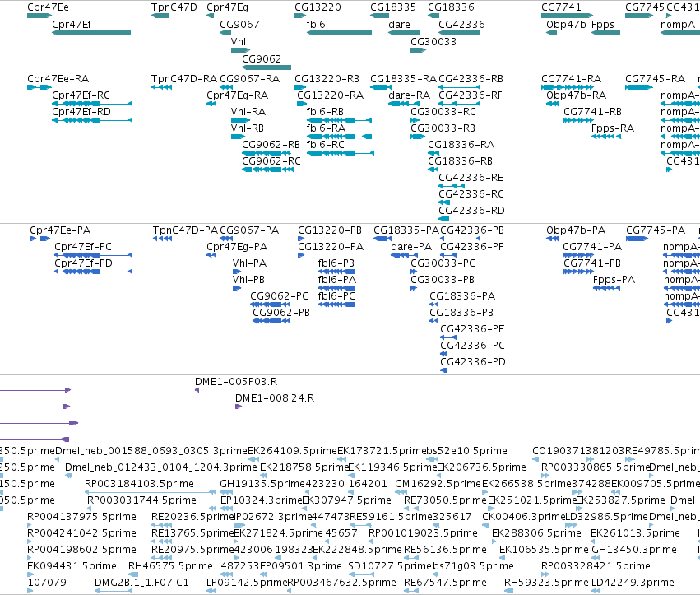Select transcript Cpr47Ef-RD
700x595 pixels.
point(81,112)
